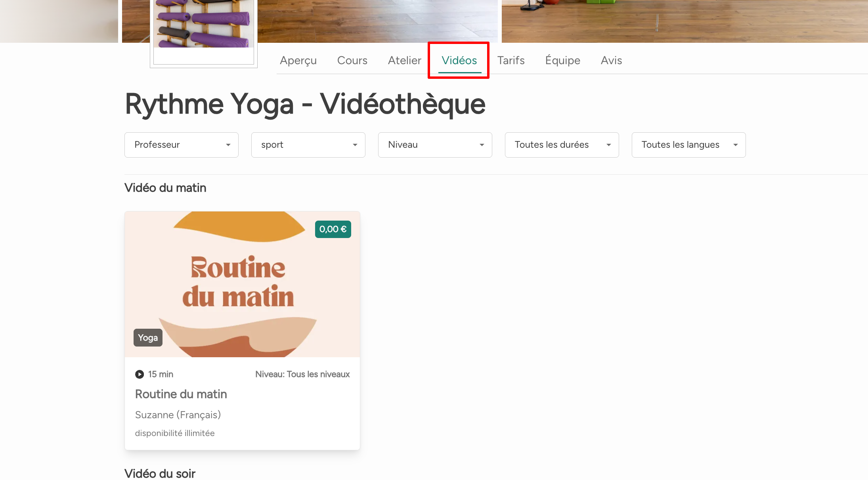Open the Équipe tab
Viewport: 868px width, 480px height.
pos(562,61)
